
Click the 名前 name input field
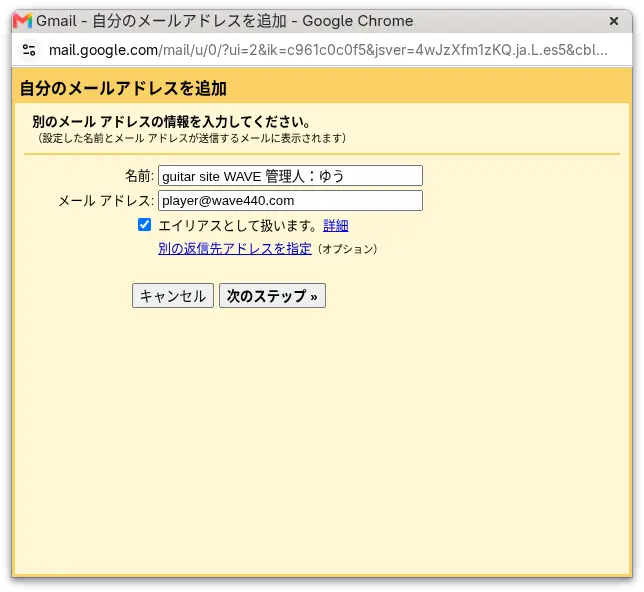tap(290, 176)
